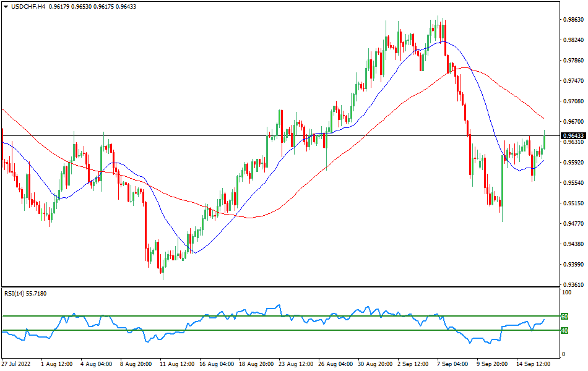Click the 14 Sep 12:00 time label

tap(534, 365)
